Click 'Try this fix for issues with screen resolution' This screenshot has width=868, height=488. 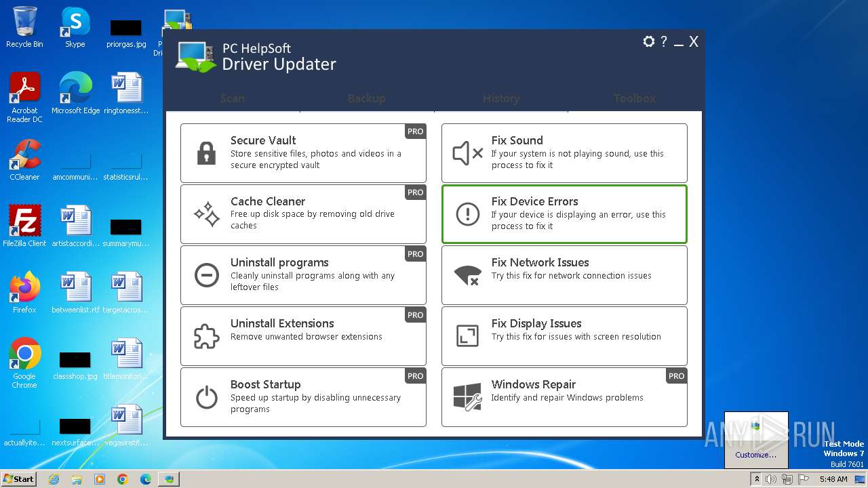point(576,336)
